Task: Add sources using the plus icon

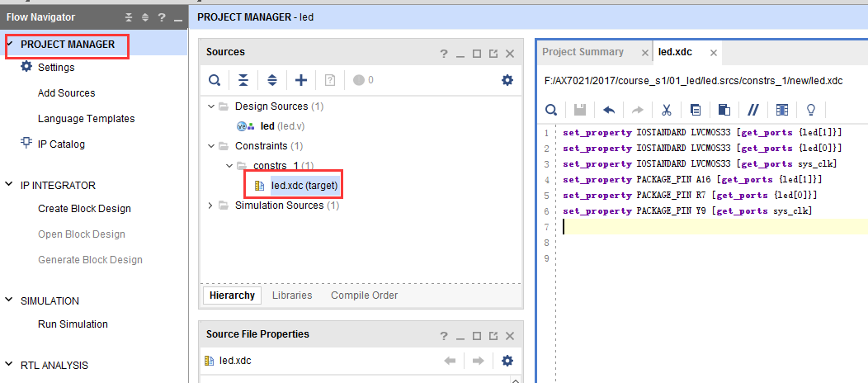Action: click(x=300, y=80)
